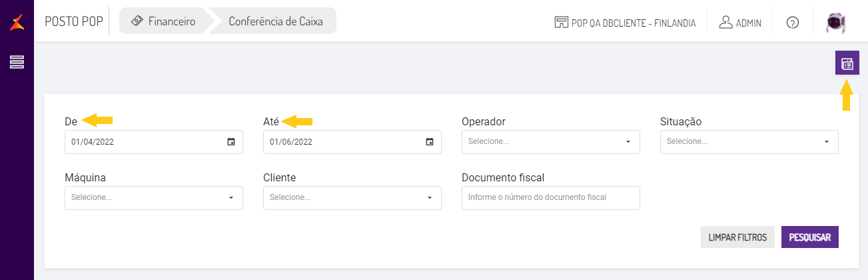This screenshot has width=868, height=280.
Task: Open the help question mark icon
Action: pos(792,22)
